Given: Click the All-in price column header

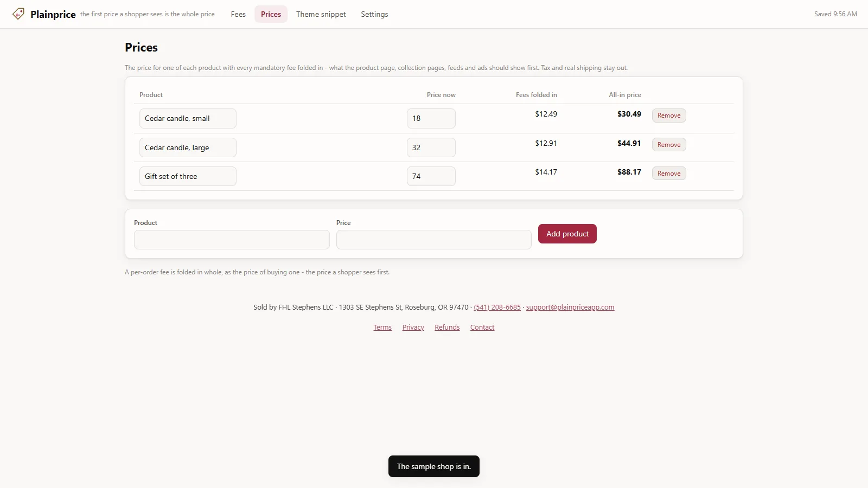Looking at the screenshot, I should 625,95.
